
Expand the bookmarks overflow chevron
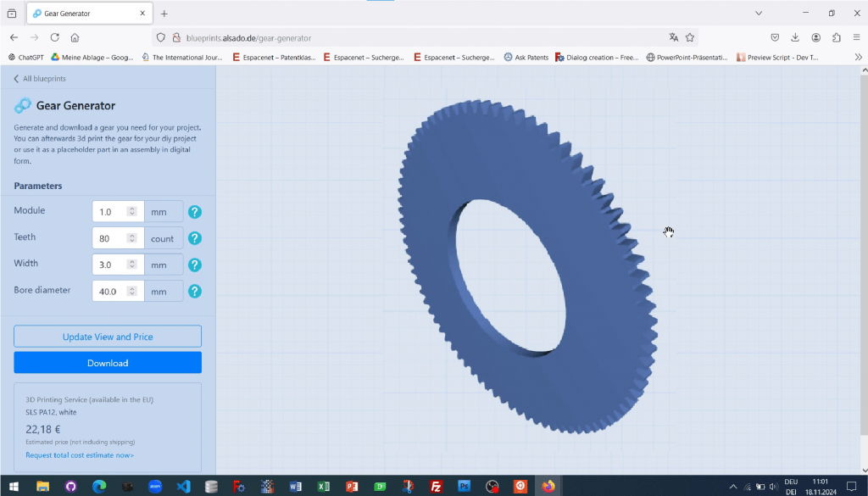click(858, 58)
